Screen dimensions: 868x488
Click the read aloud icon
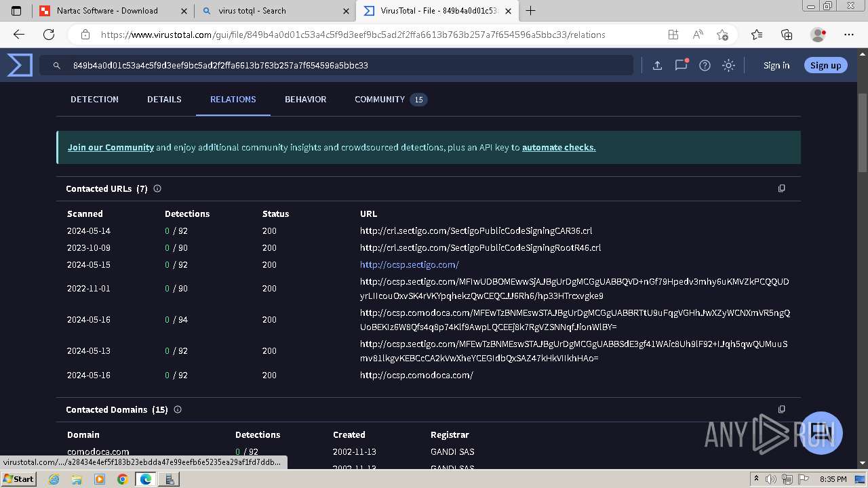pos(698,35)
